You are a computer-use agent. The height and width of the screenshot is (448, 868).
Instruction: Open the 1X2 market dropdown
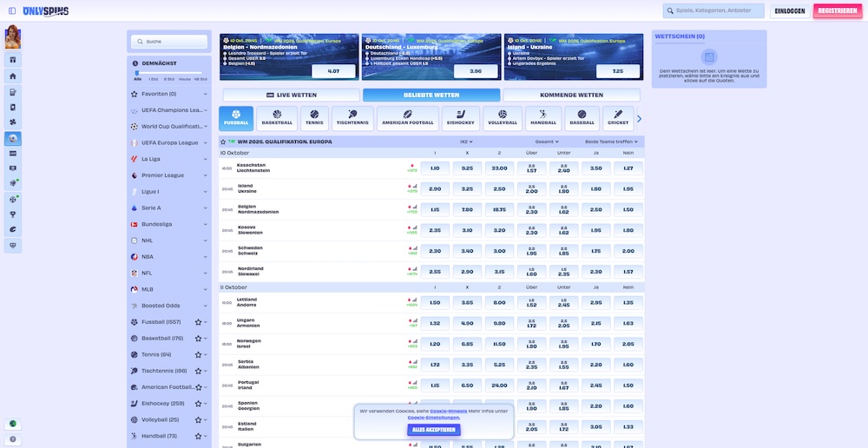click(467, 142)
